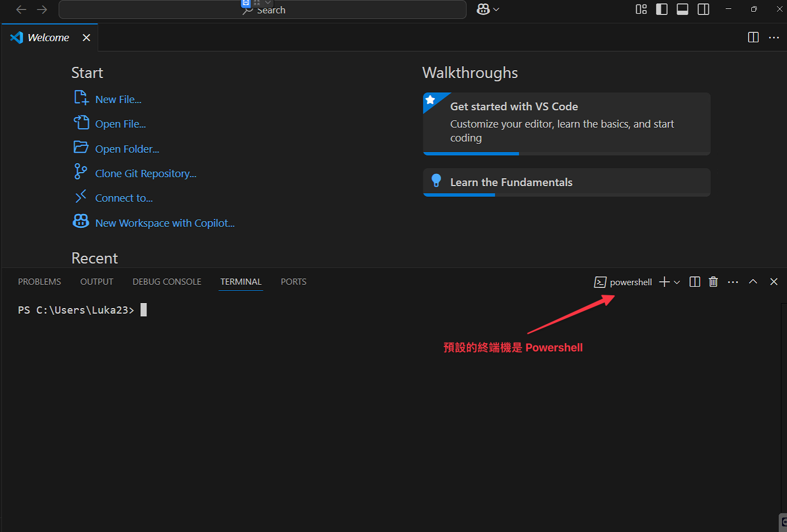The height and width of the screenshot is (532, 787).
Task: Go forward with the right arrow
Action: [x=42, y=9]
